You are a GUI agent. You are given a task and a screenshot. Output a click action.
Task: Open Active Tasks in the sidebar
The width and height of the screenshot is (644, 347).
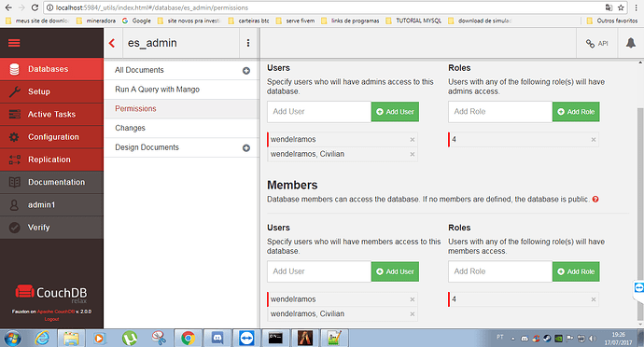tap(51, 114)
